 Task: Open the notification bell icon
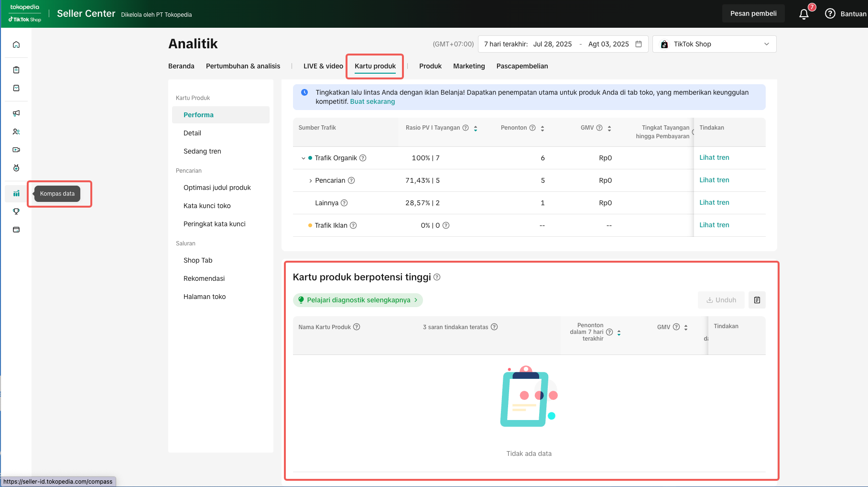click(804, 14)
